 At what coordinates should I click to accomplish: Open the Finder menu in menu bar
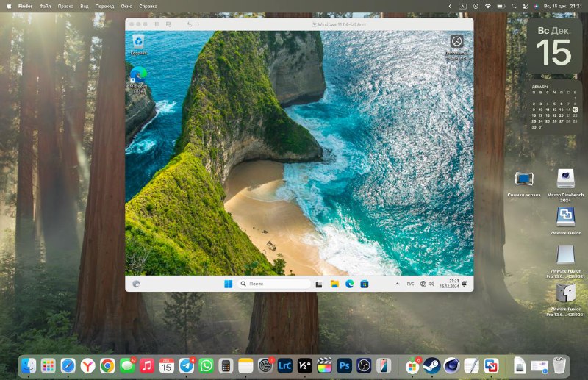(25, 6)
